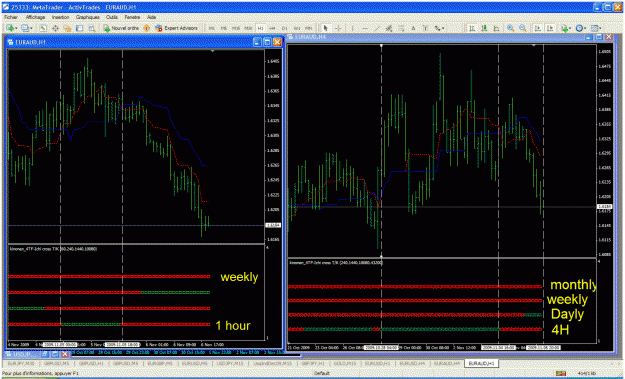Open the Fenetre menu
The width and height of the screenshot is (625, 379).
[x=132, y=17]
